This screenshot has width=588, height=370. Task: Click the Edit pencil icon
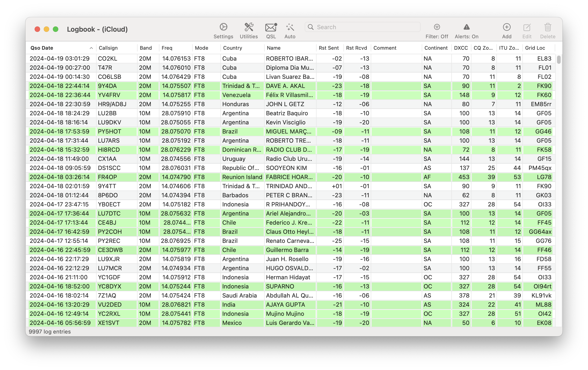527,27
